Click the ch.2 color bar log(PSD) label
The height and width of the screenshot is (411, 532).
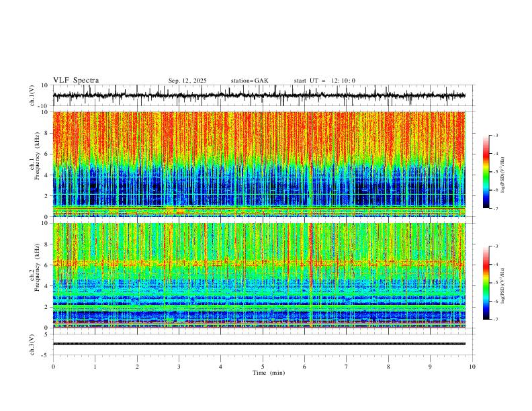point(502,286)
